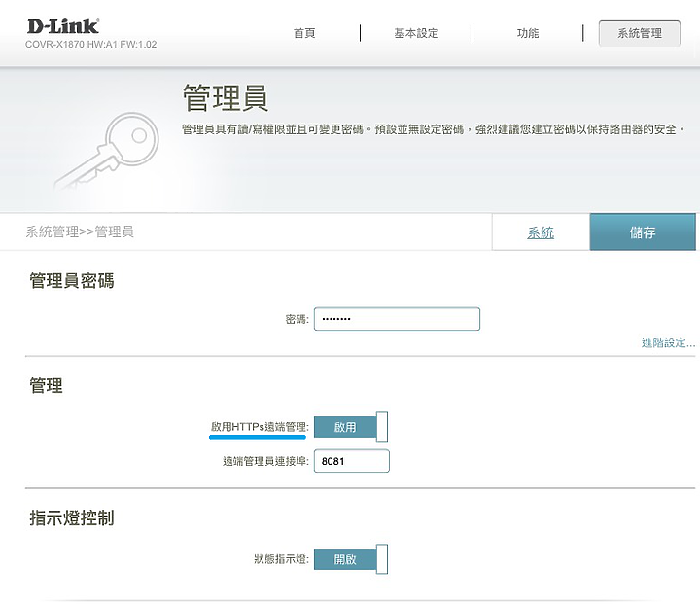Screen dimensions: 700x606
Task: Click the 密碼 password input field
Action: coord(397,319)
